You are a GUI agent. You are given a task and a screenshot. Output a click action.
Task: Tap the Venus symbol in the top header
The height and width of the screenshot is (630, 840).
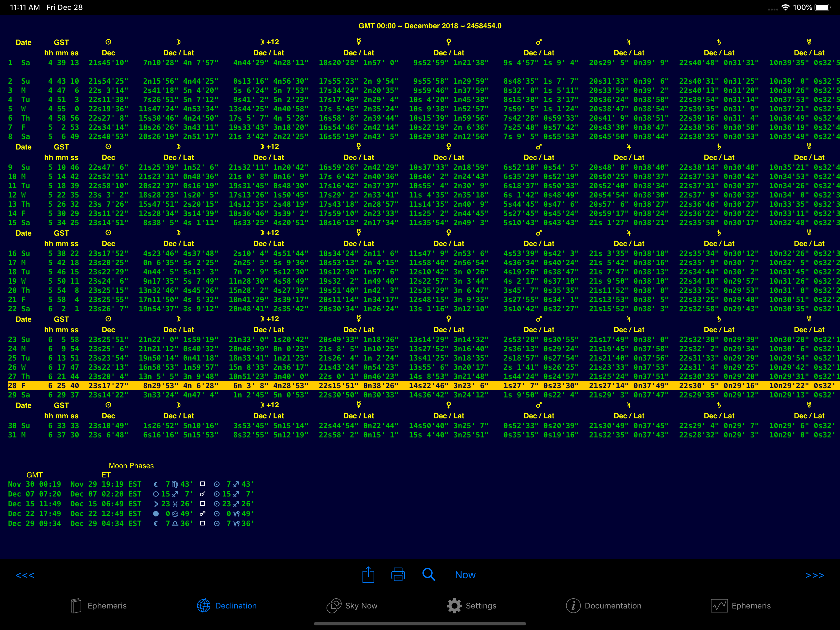coord(449,42)
